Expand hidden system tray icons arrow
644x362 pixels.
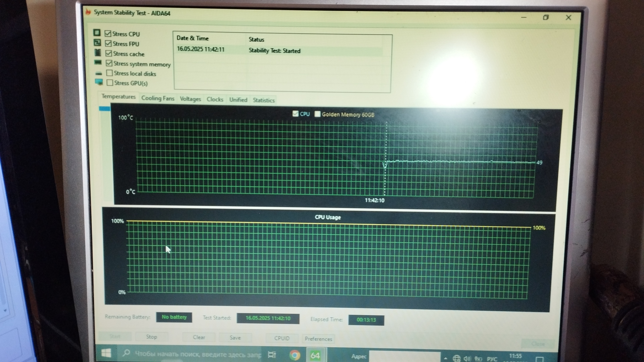pos(445,358)
